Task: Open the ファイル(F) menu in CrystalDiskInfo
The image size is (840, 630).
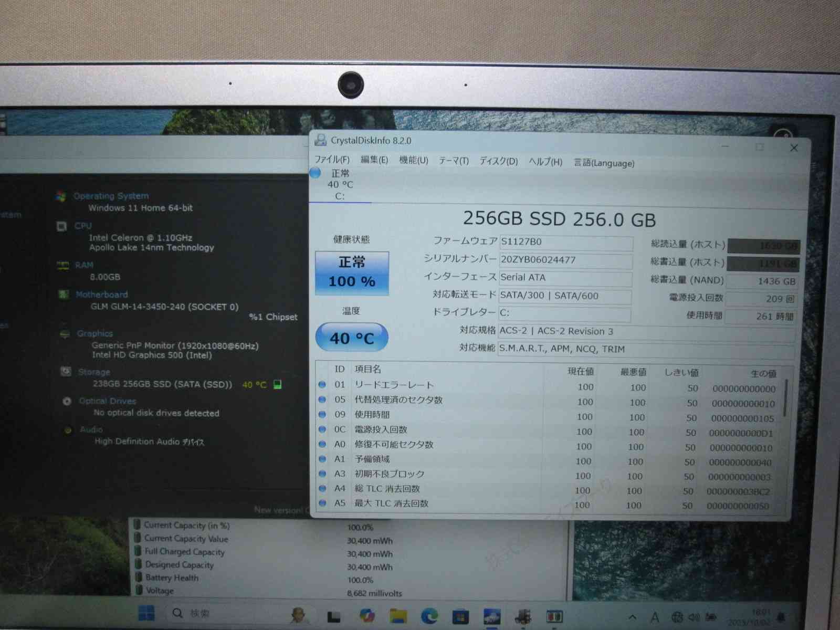Action: point(331,160)
